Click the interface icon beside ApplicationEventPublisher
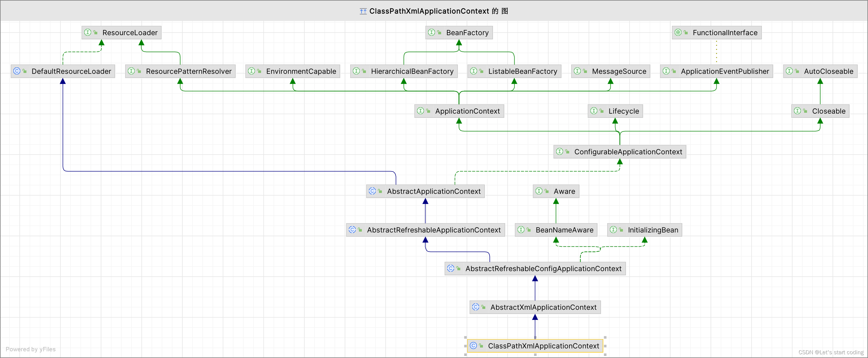The image size is (868, 358). pos(666,71)
